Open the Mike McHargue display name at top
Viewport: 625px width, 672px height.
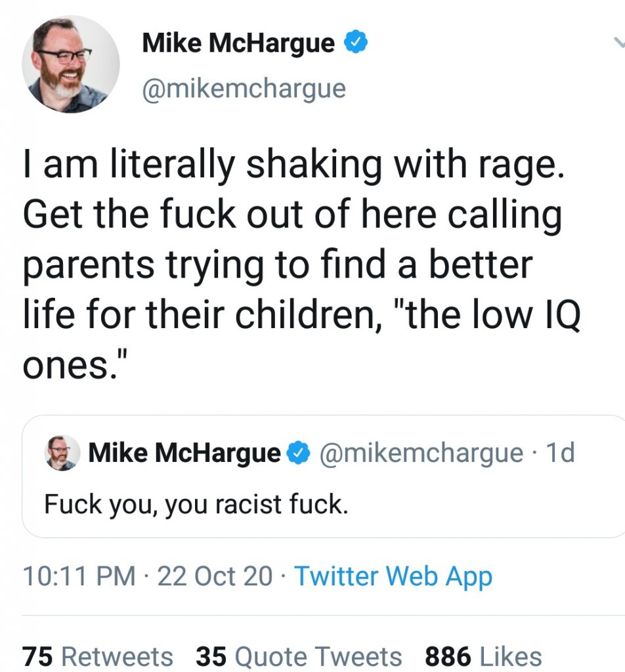(238, 43)
